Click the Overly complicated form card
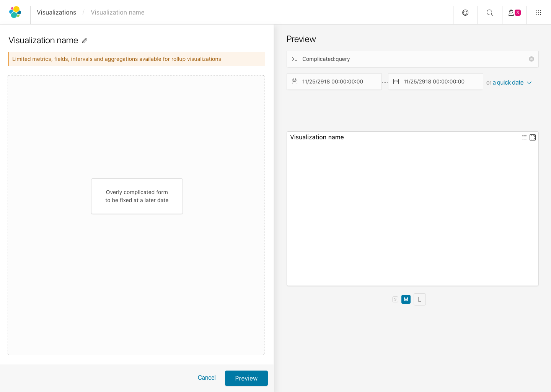 coord(137,196)
